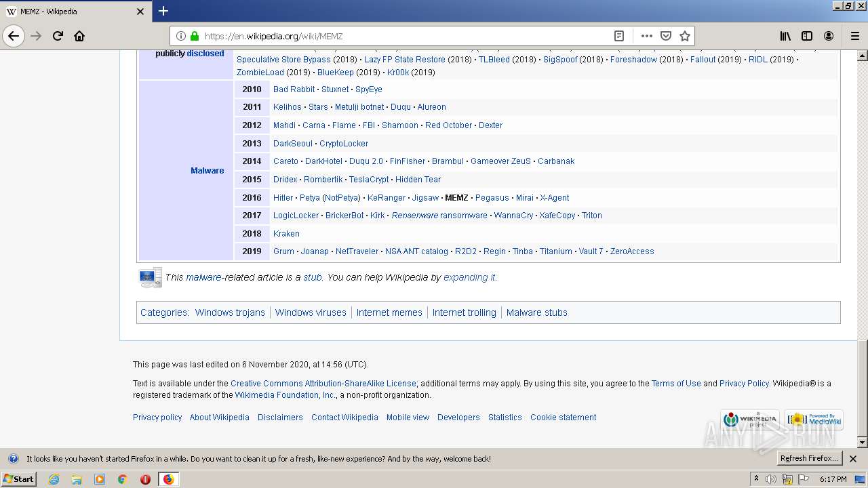
Task: Open media player taskbar icon
Action: pyautogui.click(x=100, y=479)
